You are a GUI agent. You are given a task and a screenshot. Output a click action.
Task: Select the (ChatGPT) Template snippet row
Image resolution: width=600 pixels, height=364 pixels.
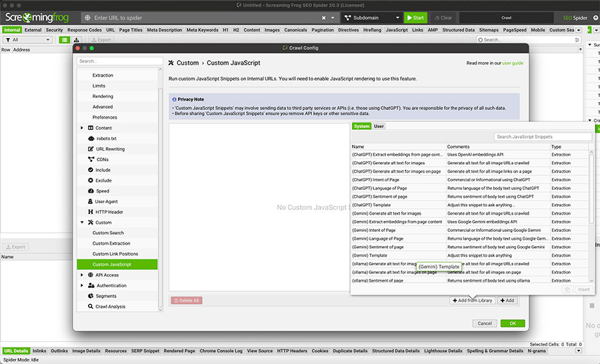pyautogui.click(x=469, y=205)
